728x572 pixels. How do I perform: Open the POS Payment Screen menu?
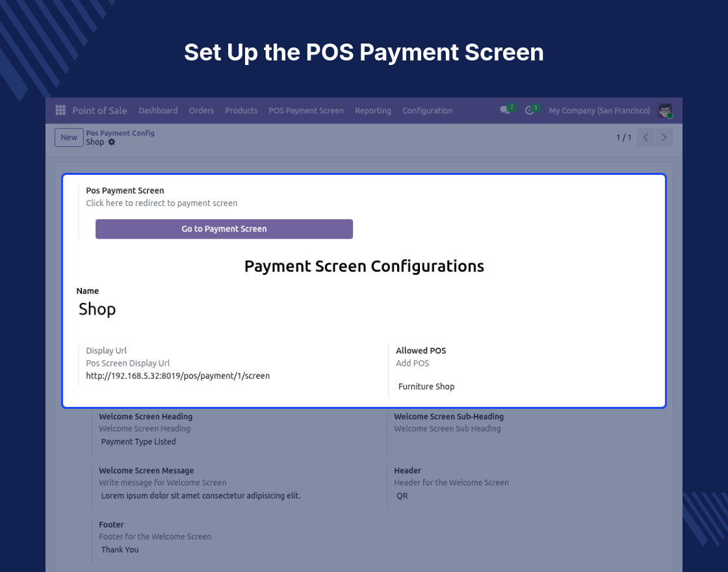click(306, 110)
